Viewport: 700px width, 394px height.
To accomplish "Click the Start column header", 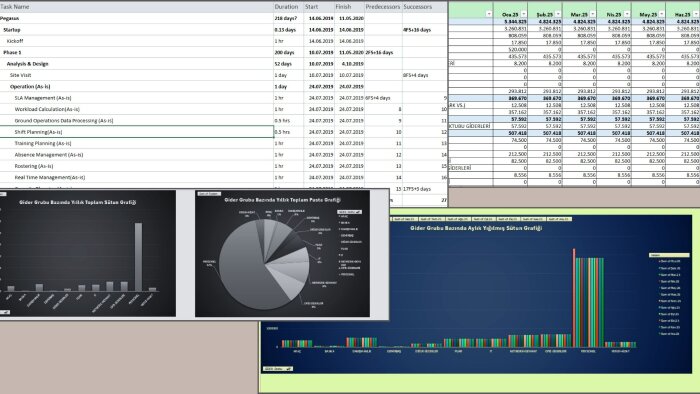I will click(x=319, y=7).
